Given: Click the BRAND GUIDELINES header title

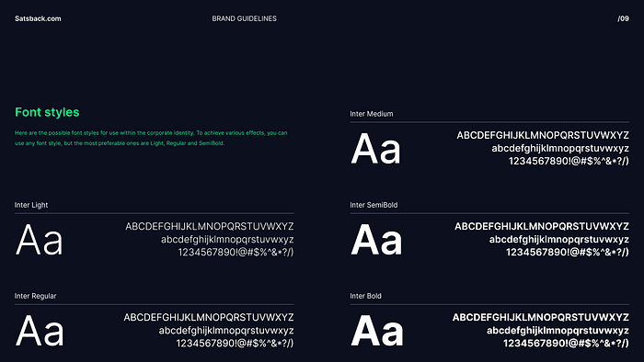Looking at the screenshot, I should (x=245, y=18).
